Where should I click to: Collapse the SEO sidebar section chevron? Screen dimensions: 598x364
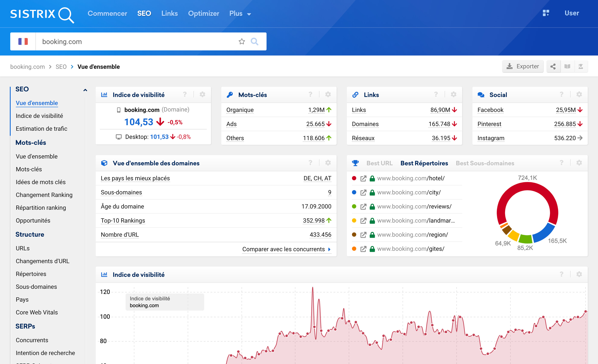point(85,90)
